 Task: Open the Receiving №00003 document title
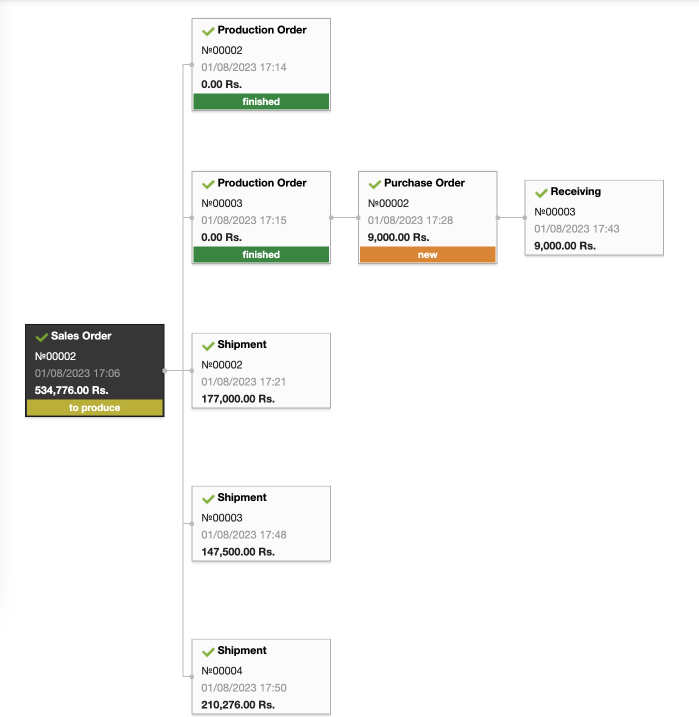click(576, 192)
